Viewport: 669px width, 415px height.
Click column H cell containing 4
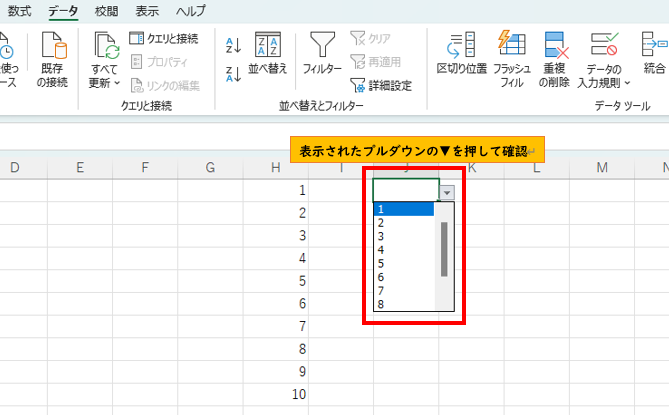tap(276, 258)
